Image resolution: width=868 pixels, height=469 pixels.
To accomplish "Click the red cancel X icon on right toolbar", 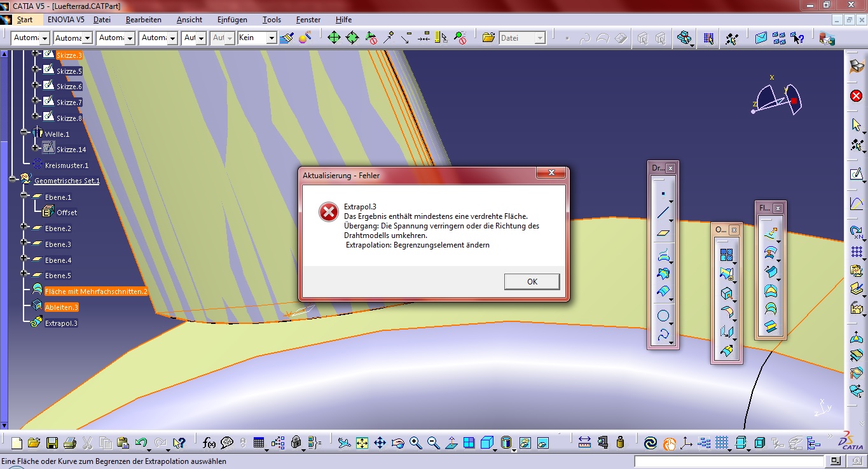I will [x=857, y=96].
